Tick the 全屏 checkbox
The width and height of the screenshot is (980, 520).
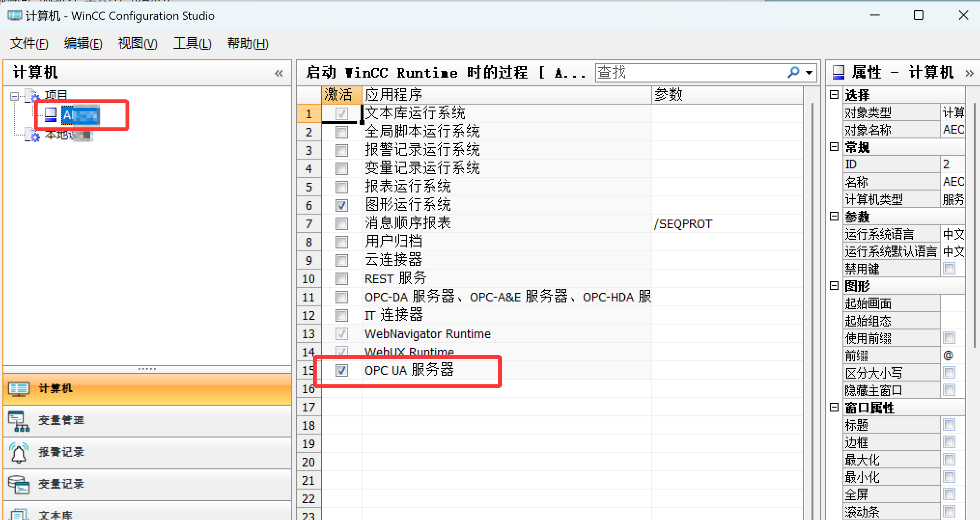[x=949, y=494]
